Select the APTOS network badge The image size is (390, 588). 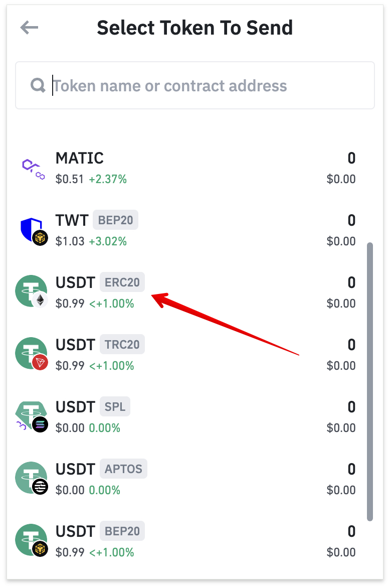(123, 469)
